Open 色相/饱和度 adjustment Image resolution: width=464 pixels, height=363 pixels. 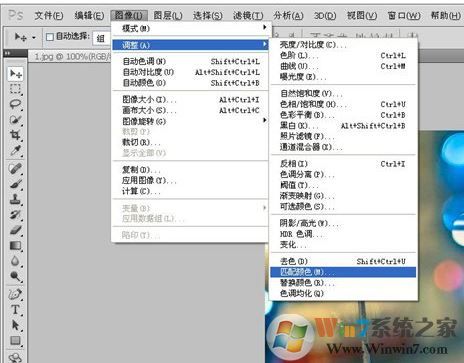coord(343,104)
